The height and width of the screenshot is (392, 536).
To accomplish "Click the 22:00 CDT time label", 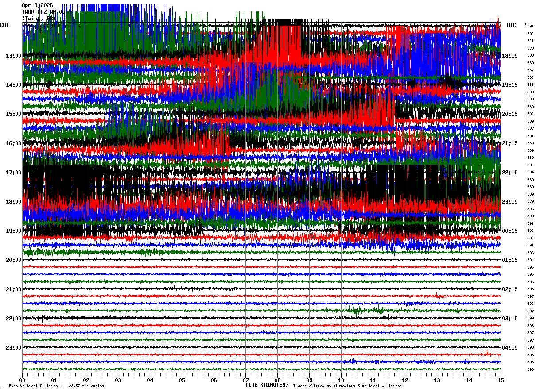I will (x=14, y=319).
